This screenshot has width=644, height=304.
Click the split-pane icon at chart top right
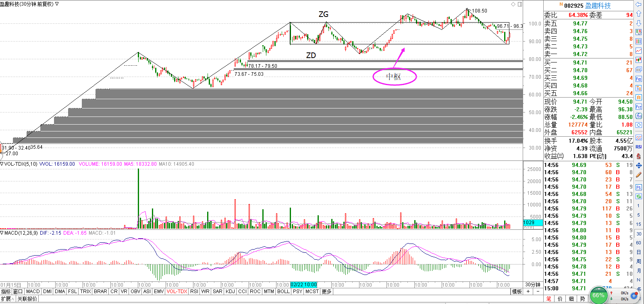coord(520,4)
